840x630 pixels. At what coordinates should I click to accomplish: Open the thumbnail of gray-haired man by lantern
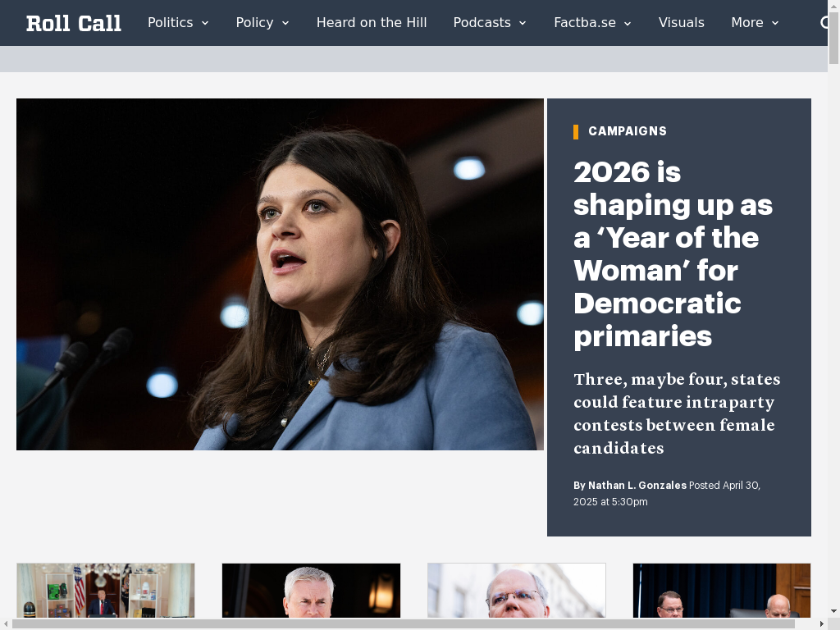tap(311, 591)
